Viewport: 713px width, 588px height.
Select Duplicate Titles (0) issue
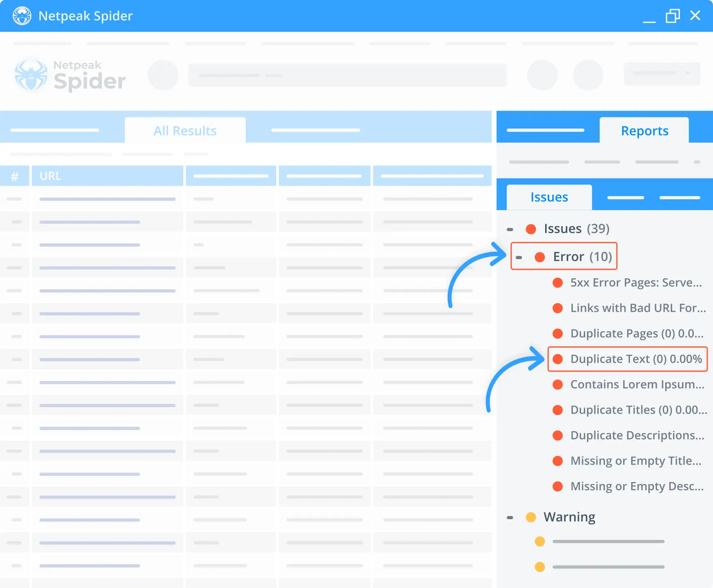[x=638, y=410]
